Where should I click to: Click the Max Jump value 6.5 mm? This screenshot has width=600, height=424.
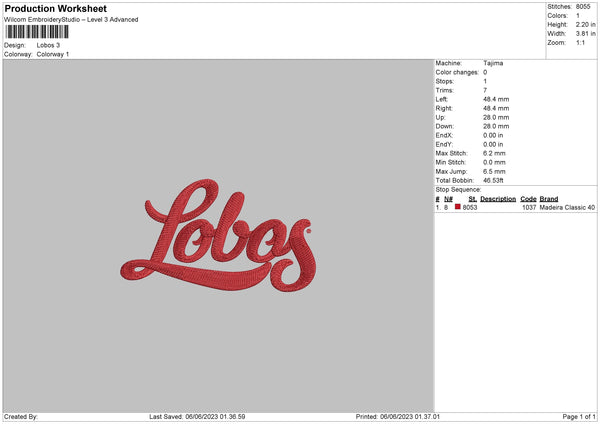pos(494,171)
